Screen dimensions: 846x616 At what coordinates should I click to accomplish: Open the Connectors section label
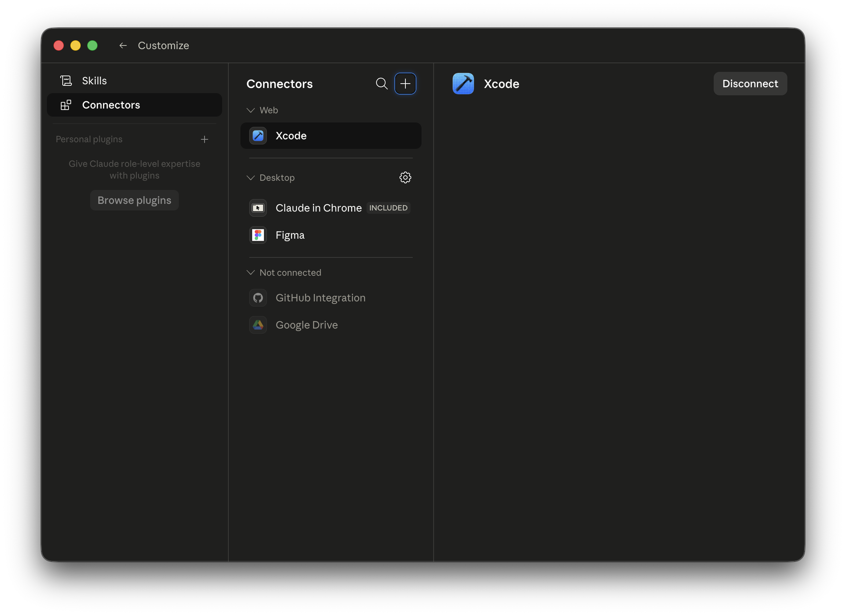[x=111, y=105]
